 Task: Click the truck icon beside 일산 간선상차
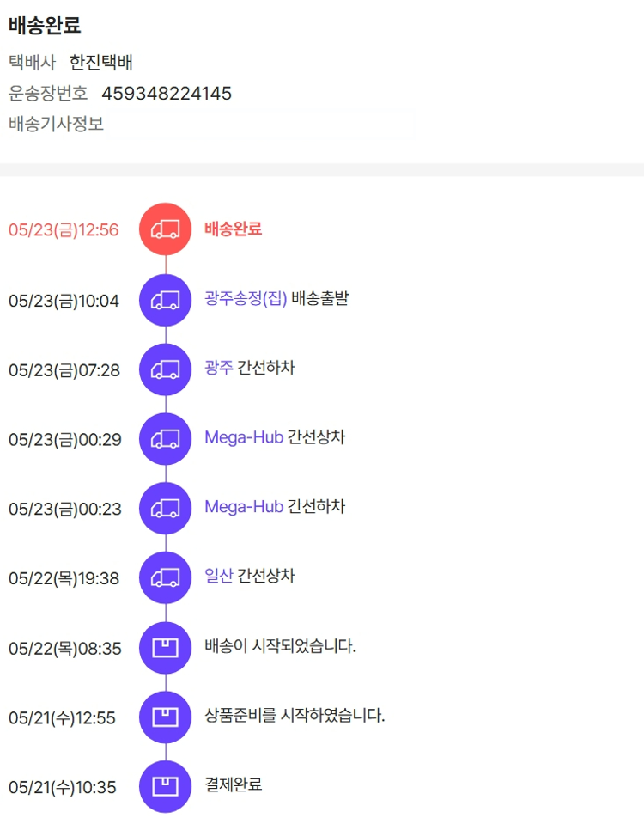click(165, 577)
